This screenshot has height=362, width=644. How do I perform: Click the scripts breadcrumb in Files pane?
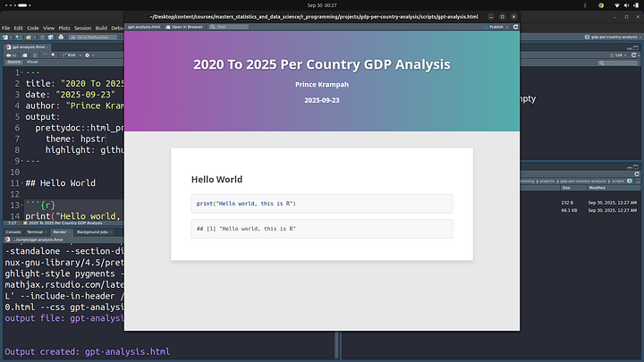tap(618, 181)
